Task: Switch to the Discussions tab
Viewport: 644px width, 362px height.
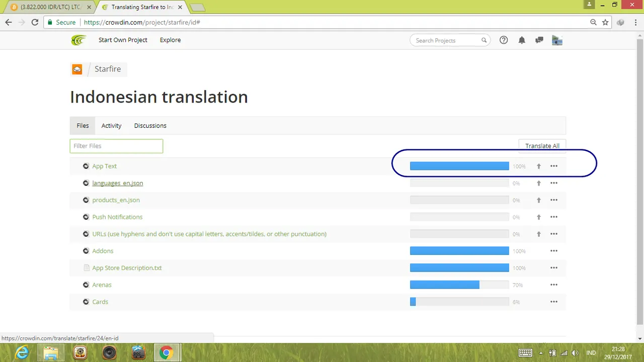Action: pyautogui.click(x=150, y=126)
